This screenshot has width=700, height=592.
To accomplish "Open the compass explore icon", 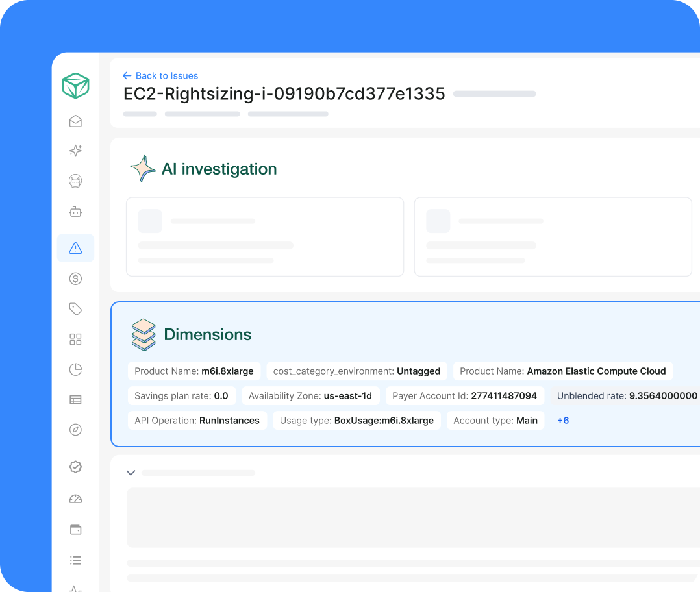I will click(x=75, y=430).
